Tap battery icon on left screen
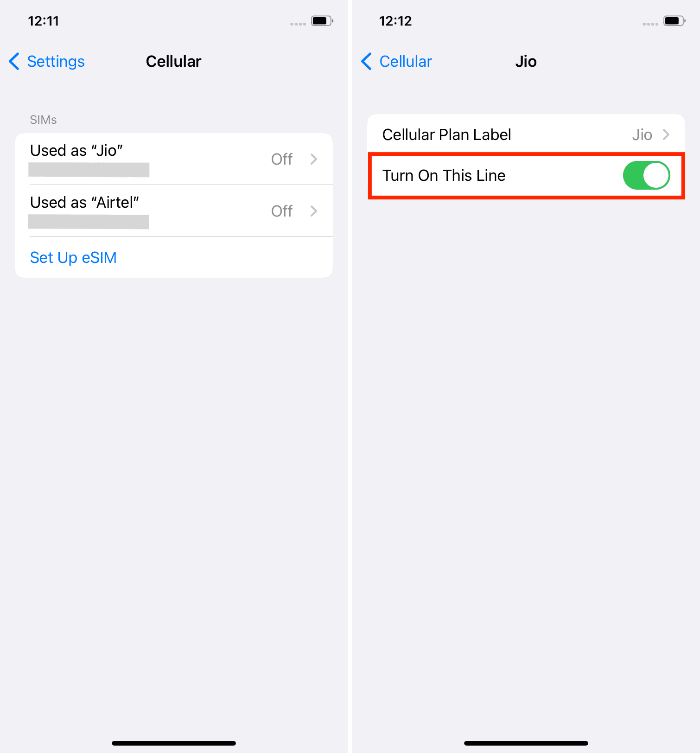 pos(322,21)
